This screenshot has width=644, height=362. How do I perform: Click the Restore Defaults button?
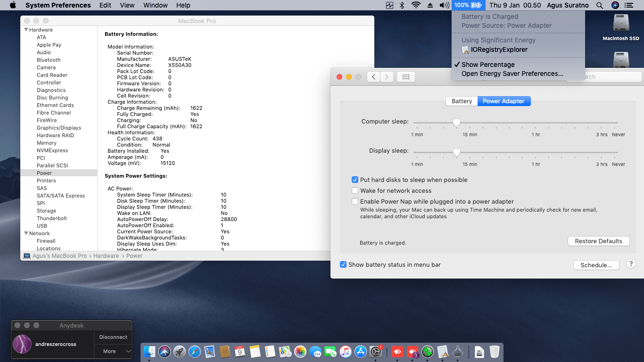598,241
